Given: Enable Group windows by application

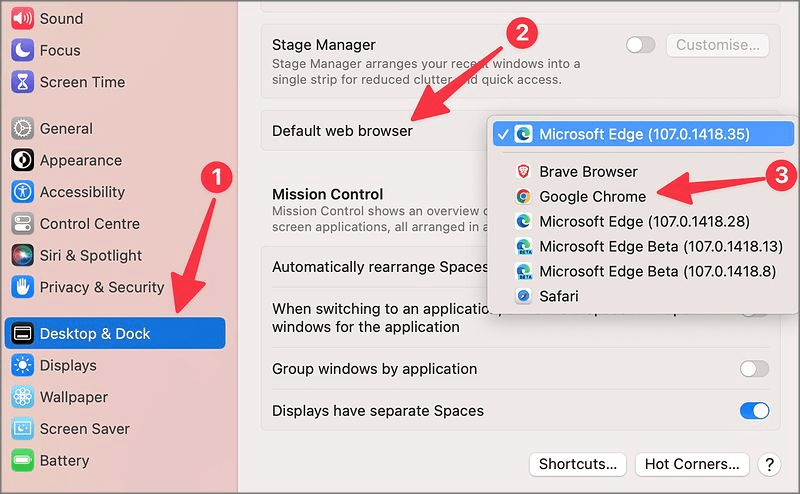Looking at the screenshot, I should click(754, 369).
